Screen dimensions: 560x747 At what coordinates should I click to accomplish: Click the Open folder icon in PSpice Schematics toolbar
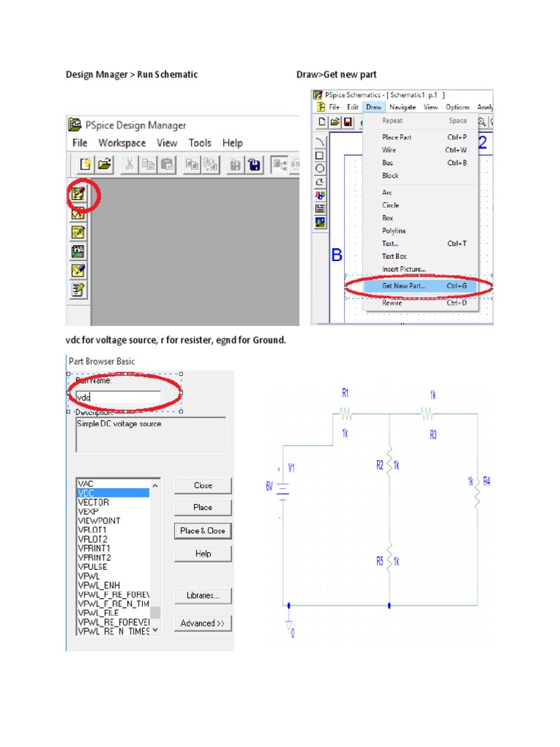tap(335, 122)
